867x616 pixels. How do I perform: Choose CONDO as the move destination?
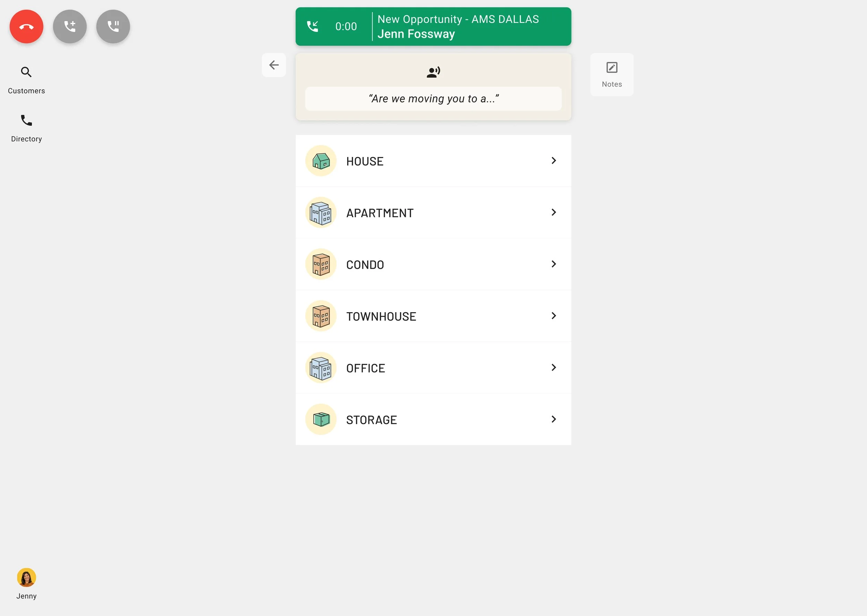coord(433,264)
